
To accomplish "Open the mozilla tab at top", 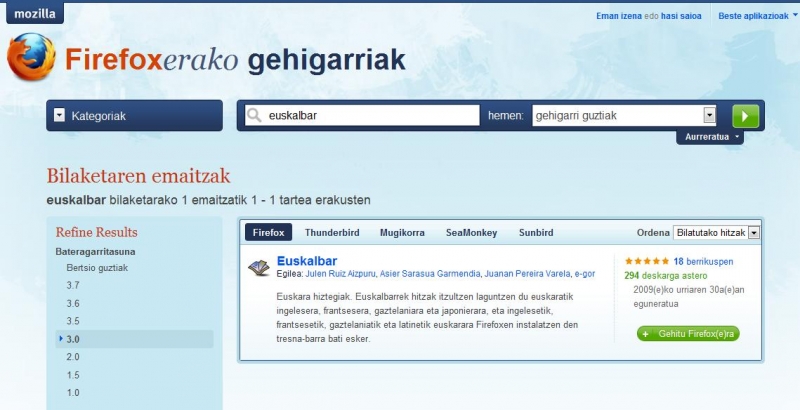I will pyautogui.click(x=35, y=13).
